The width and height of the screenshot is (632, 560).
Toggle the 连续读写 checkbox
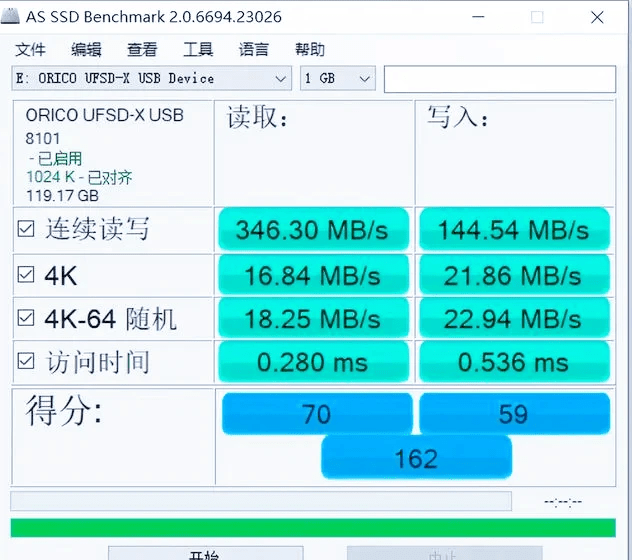[26, 229]
